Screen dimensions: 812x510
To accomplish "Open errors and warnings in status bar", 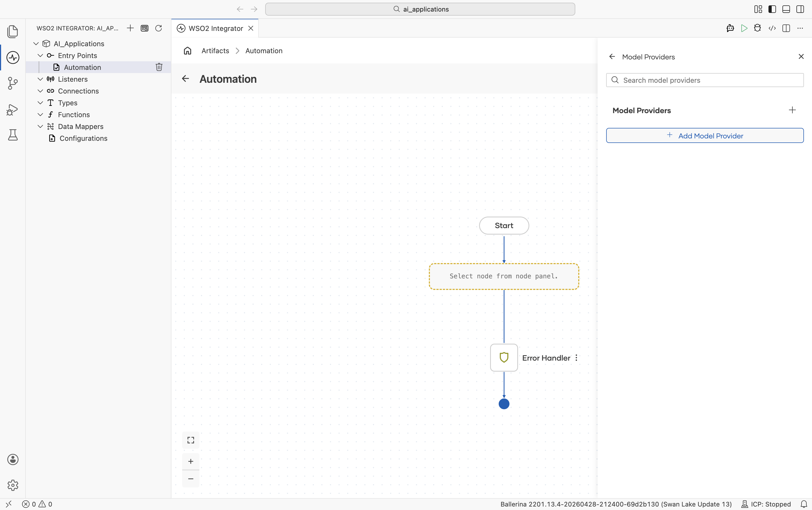I will pos(37,504).
